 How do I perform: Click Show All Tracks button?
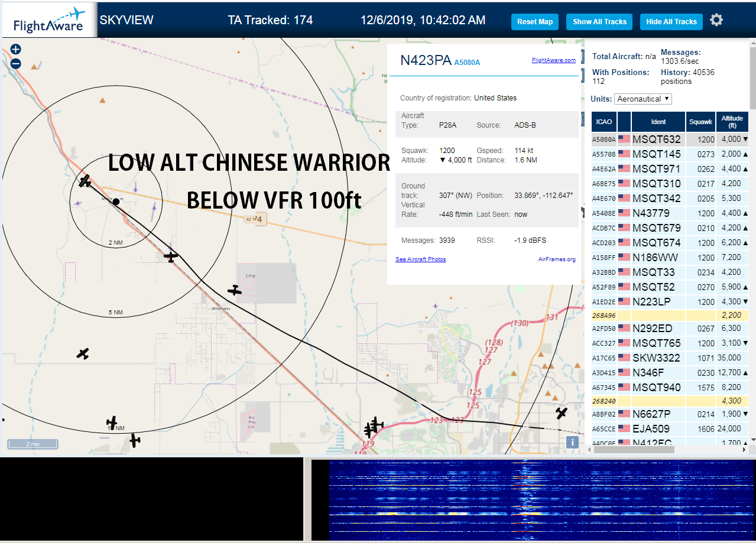(599, 22)
